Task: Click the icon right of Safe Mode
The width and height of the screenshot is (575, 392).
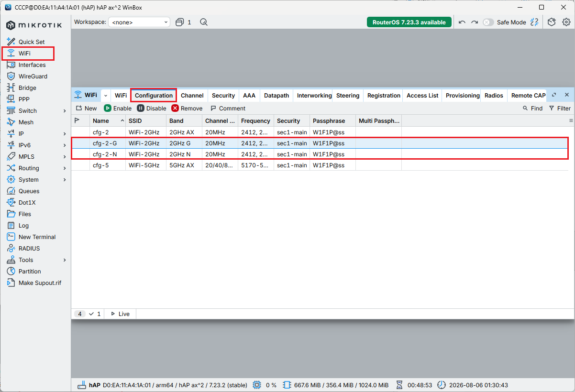Action: (535, 22)
